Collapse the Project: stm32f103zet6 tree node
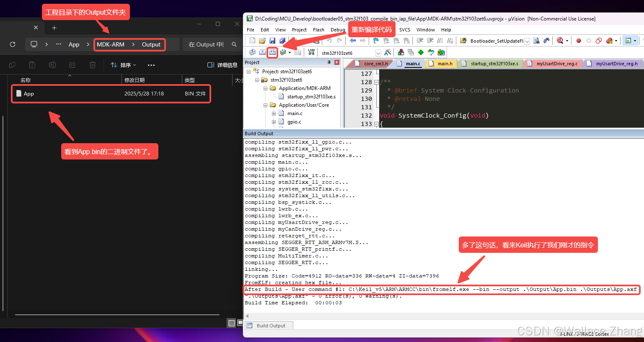Viewport: 644px width, 342px height. click(x=249, y=72)
